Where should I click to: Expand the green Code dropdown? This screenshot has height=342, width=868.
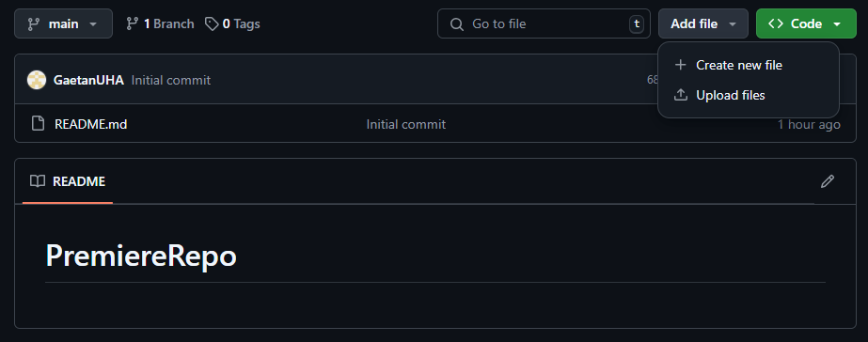[806, 23]
